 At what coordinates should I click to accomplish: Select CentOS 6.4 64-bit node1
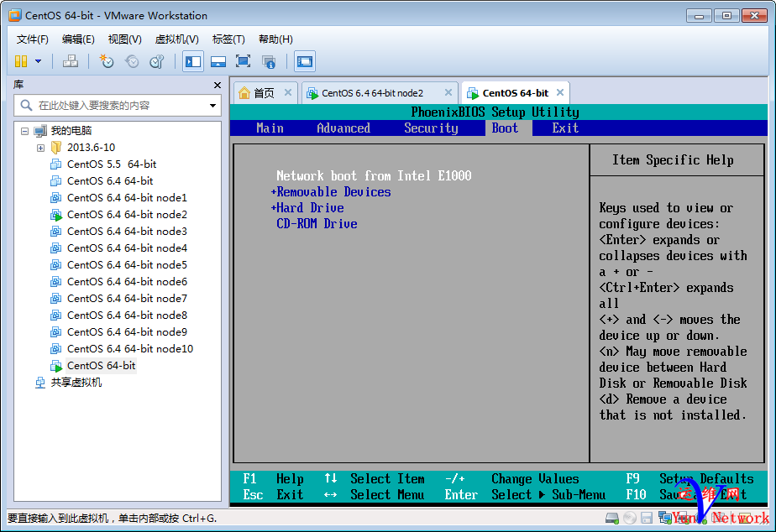[x=127, y=198]
